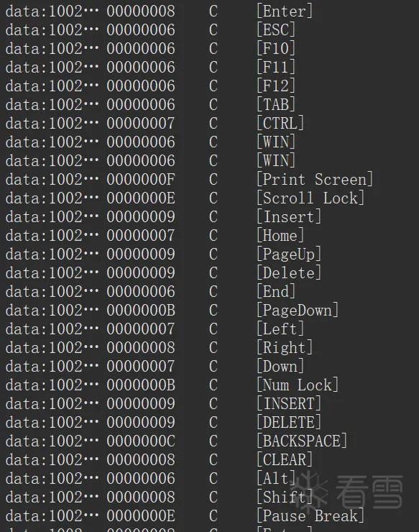Viewport: 419px width, 532px height.
Task: Click the address cell of the [End] row
Action: click(52, 291)
